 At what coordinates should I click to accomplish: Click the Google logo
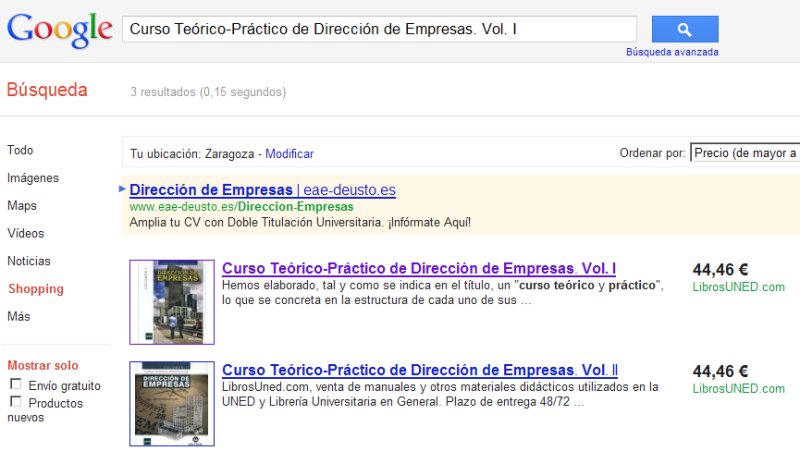click(59, 29)
